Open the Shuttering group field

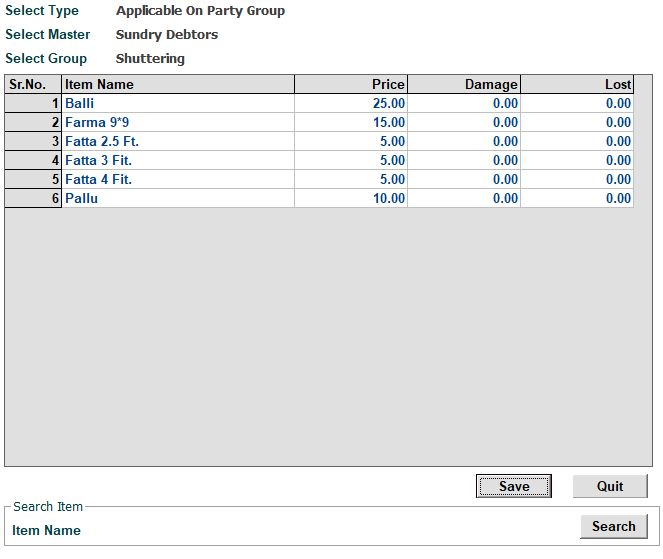point(150,59)
